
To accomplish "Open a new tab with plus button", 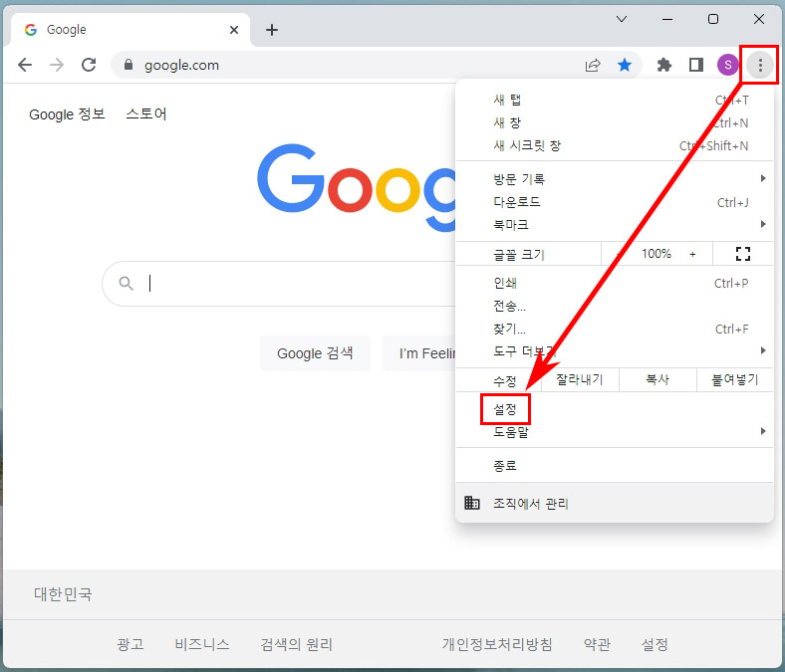I will 272,30.
